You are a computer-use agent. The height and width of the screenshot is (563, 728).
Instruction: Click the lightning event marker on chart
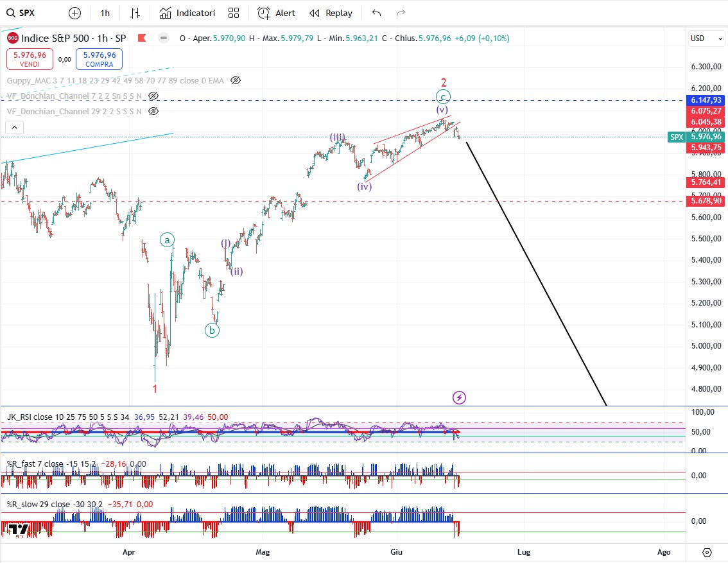pyautogui.click(x=459, y=398)
